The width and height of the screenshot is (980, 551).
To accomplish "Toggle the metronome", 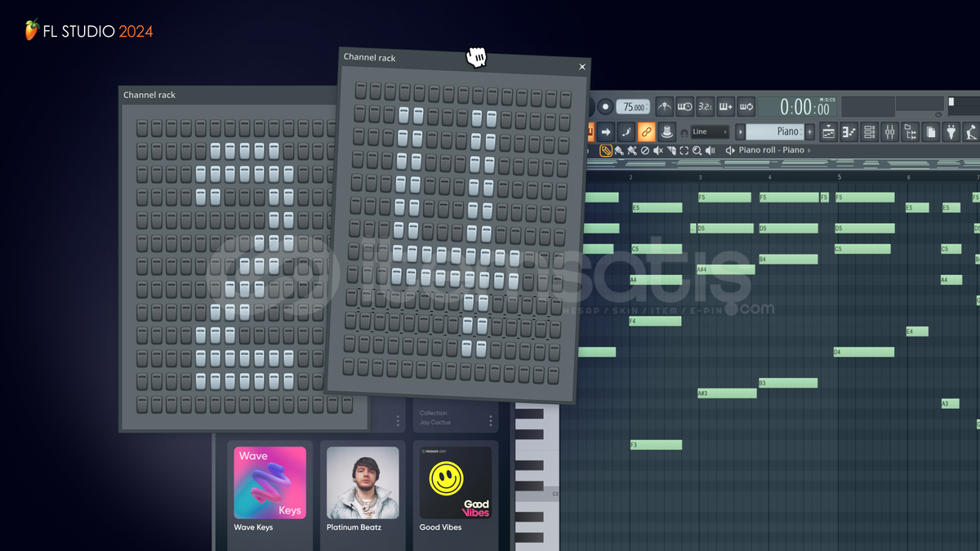I will 665,107.
